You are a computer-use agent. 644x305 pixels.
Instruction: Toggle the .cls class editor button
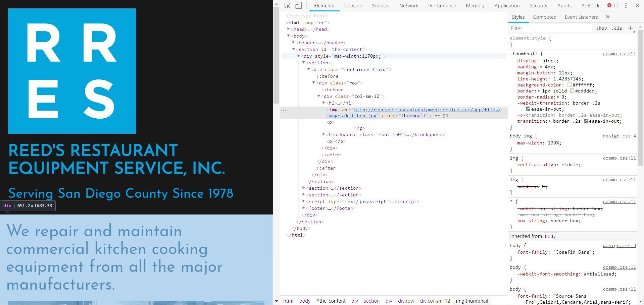click(617, 28)
